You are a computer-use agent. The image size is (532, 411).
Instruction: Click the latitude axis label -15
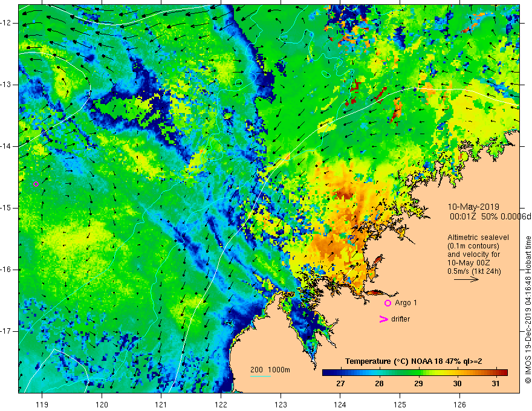[x=6, y=208]
